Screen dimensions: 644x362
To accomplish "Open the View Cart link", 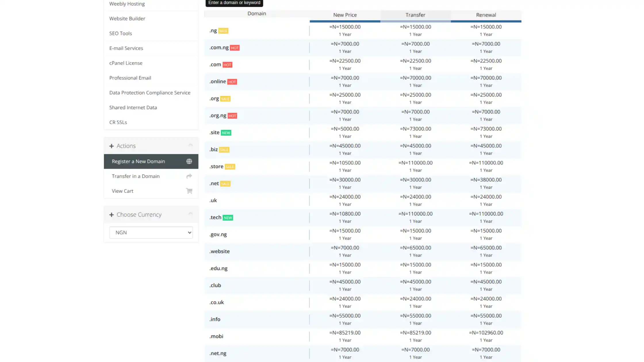I will [x=151, y=191].
